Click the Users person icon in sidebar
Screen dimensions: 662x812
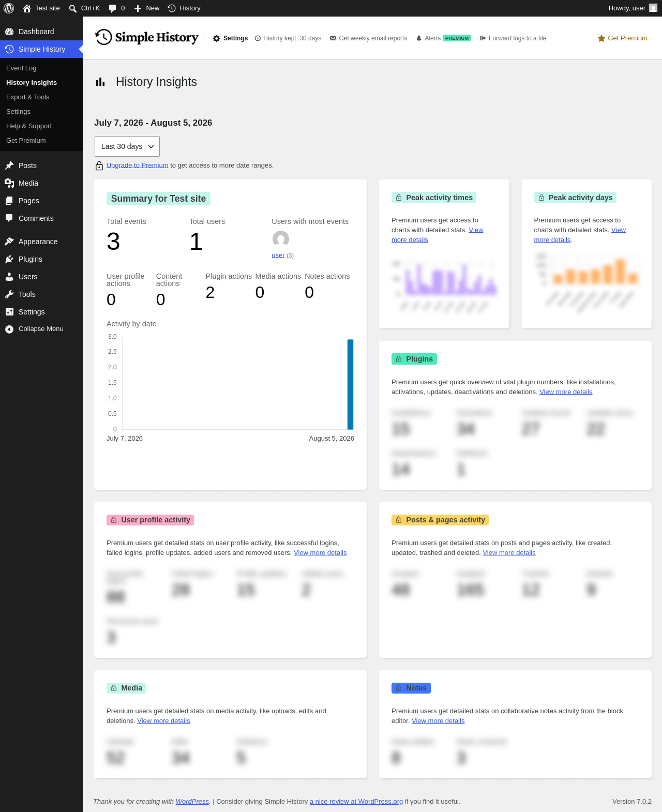click(9, 277)
